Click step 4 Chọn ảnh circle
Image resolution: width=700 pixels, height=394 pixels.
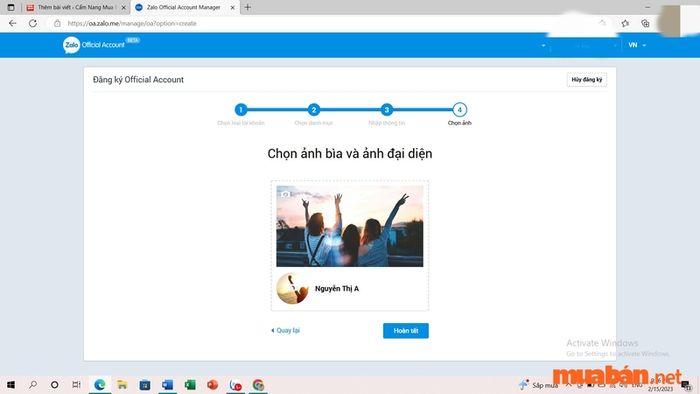click(x=459, y=109)
